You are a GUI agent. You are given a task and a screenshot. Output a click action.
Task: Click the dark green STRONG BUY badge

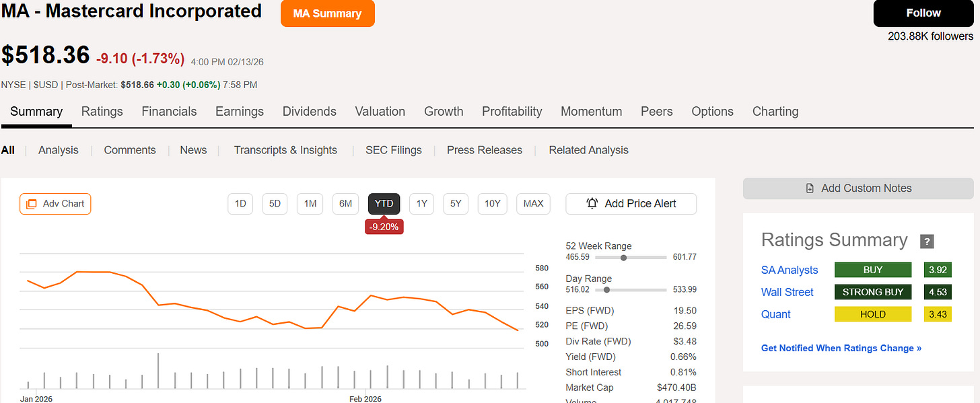tap(873, 292)
